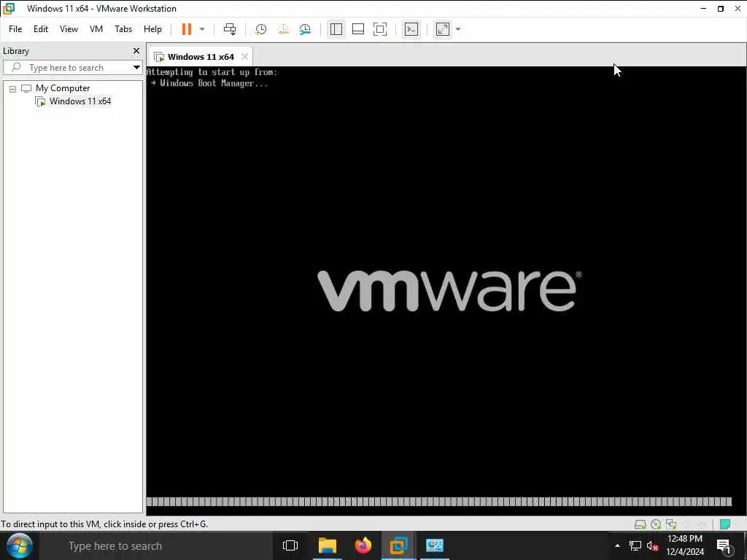Click the green message log icon
The width and height of the screenshot is (747, 560).
[725, 524]
